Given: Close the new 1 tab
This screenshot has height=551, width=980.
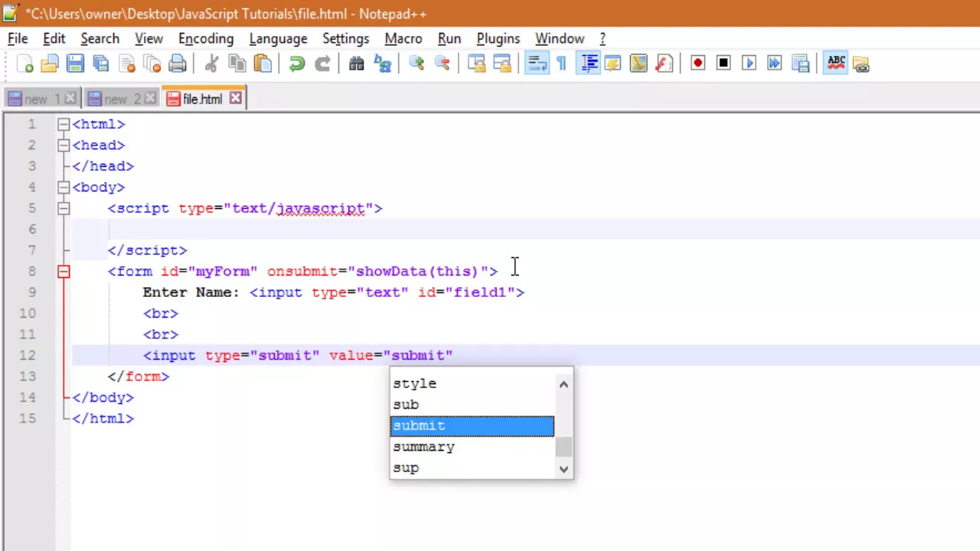Looking at the screenshot, I should 70,98.
